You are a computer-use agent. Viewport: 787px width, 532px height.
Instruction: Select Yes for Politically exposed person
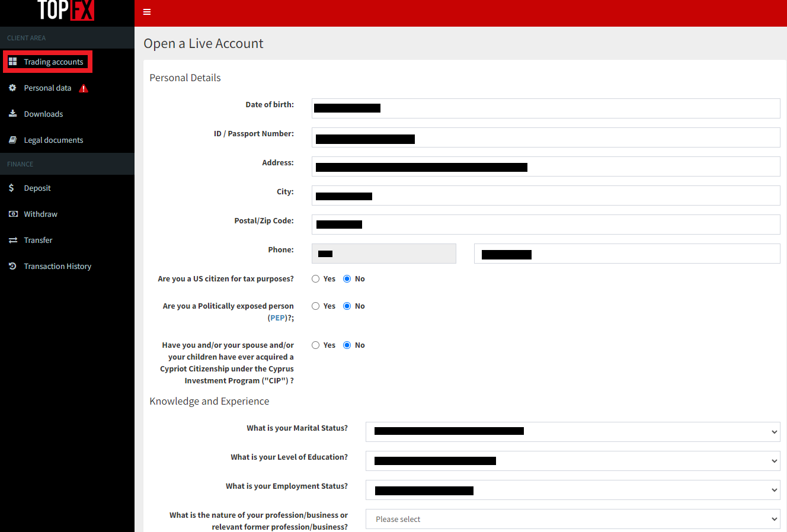[x=316, y=306]
